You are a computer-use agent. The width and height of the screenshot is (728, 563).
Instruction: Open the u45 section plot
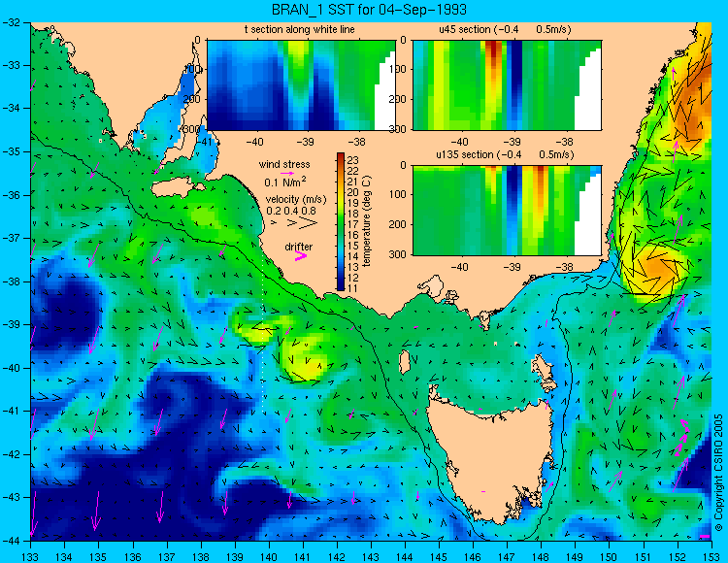507,85
